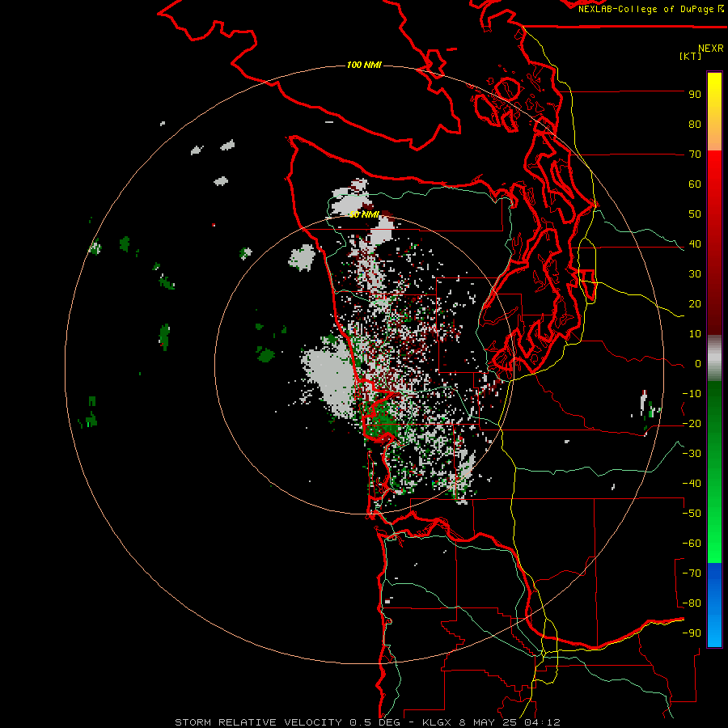Click the 0 value on velocity scale
This screenshot has width=728, height=728.
coord(698,364)
